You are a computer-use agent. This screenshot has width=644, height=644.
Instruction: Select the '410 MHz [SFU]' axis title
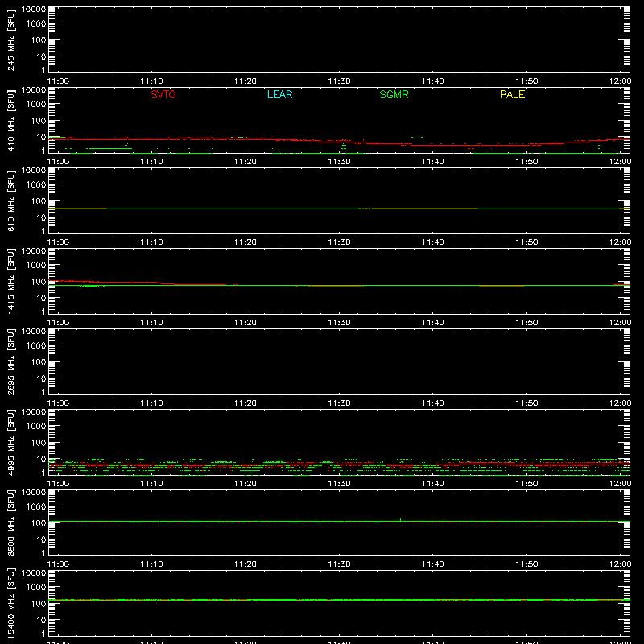pyautogui.click(x=10, y=120)
